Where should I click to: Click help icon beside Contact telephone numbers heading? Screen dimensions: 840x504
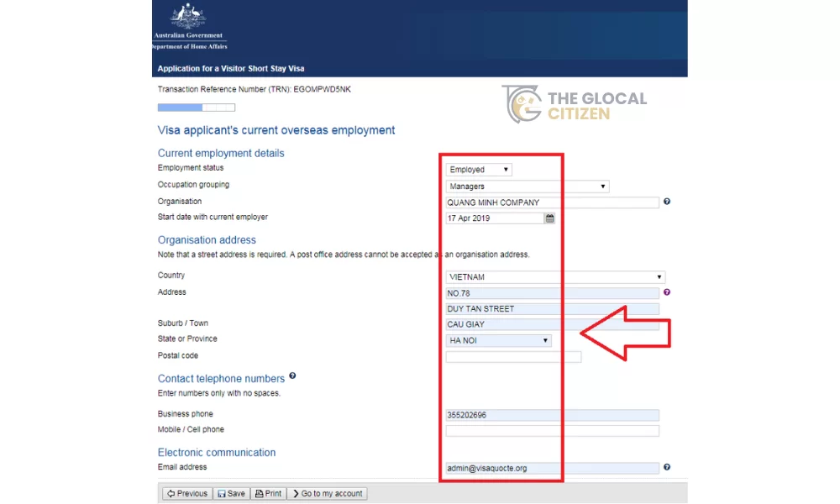pos(292,376)
